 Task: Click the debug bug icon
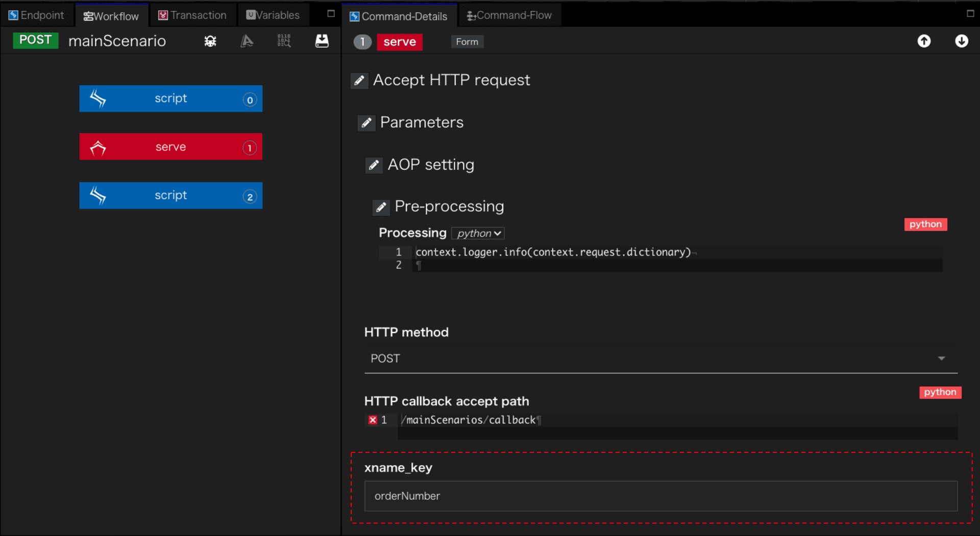[210, 41]
